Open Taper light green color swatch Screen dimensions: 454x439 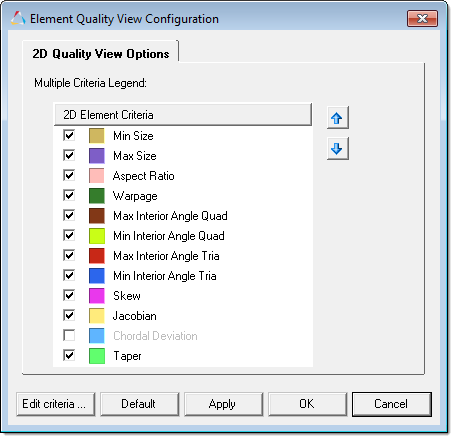[x=97, y=356]
